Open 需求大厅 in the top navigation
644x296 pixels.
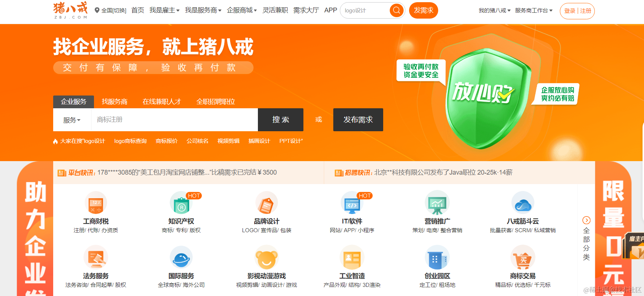306,10
